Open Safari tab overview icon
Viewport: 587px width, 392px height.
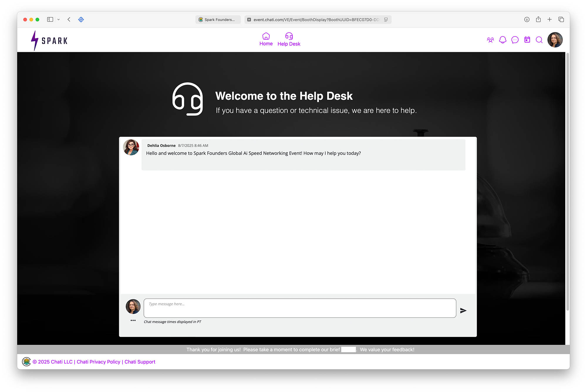coord(561,20)
